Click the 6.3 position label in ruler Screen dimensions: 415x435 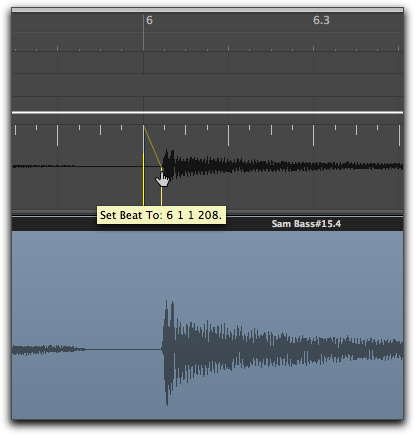click(321, 20)
